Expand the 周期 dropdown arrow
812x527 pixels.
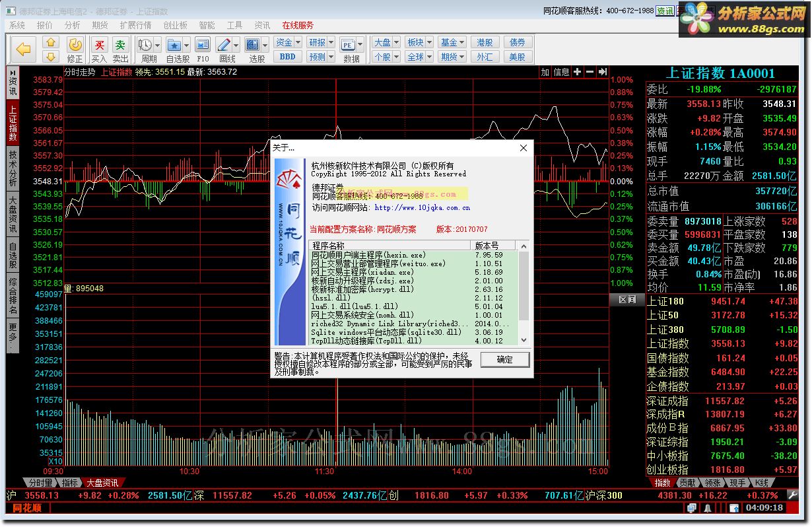[157, 45]
